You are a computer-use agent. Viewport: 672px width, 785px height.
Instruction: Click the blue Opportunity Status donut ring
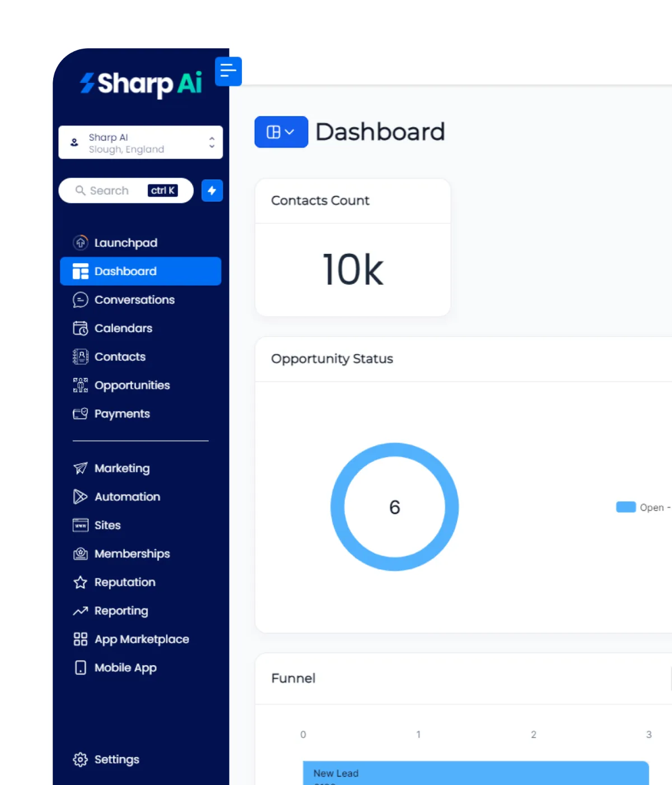tap(338, 507)
